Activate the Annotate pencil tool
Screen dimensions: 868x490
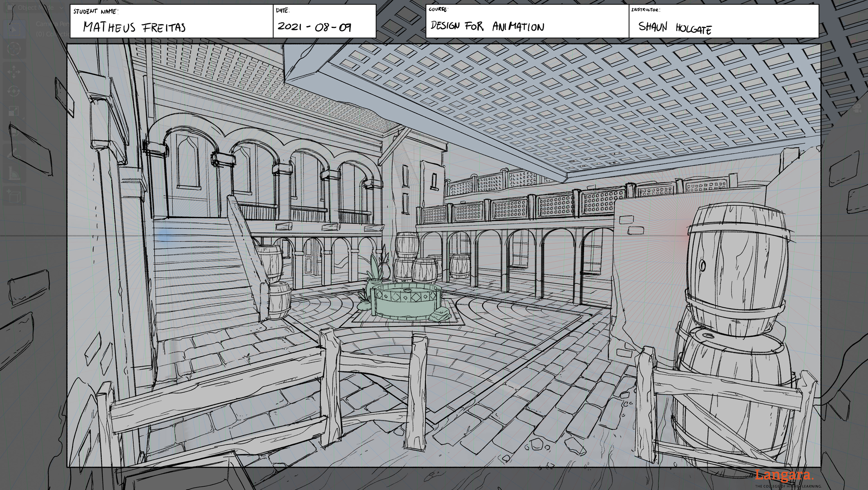14,154
